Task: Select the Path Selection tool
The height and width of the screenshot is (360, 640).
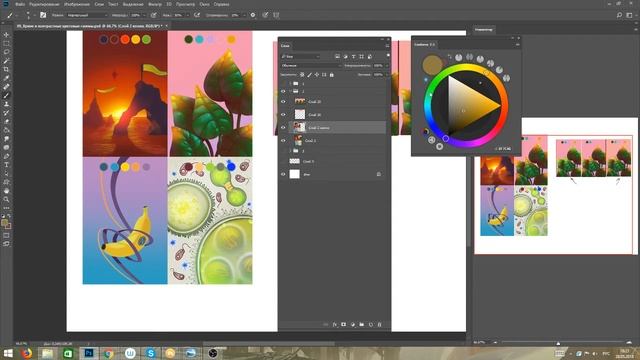Action: tap(6, 173)
